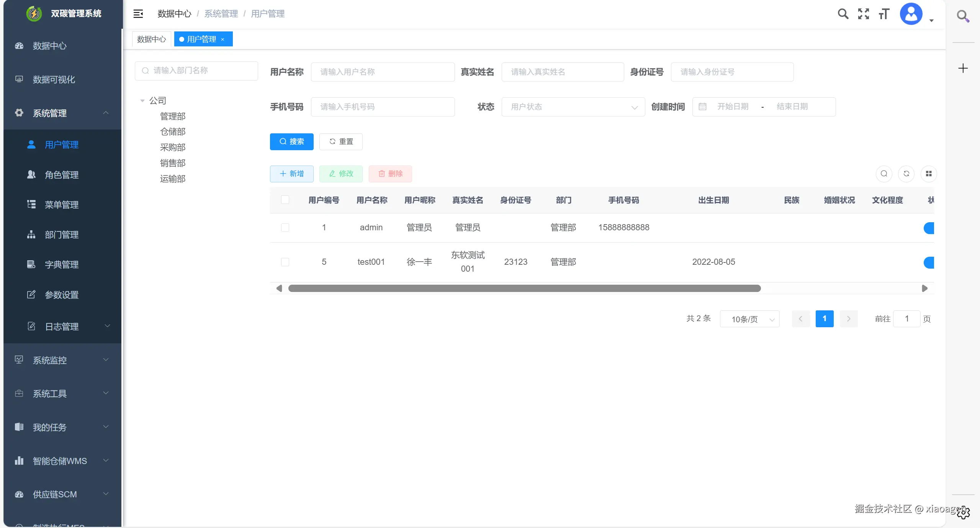This screenshot has width=980, height=528.
Task: Open the 用户状态 status dropdown
Action: [573, 107]
